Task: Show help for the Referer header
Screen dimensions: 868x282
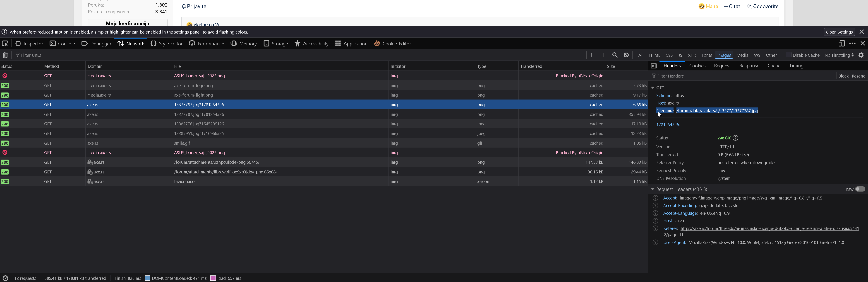Action: point(655,228)
